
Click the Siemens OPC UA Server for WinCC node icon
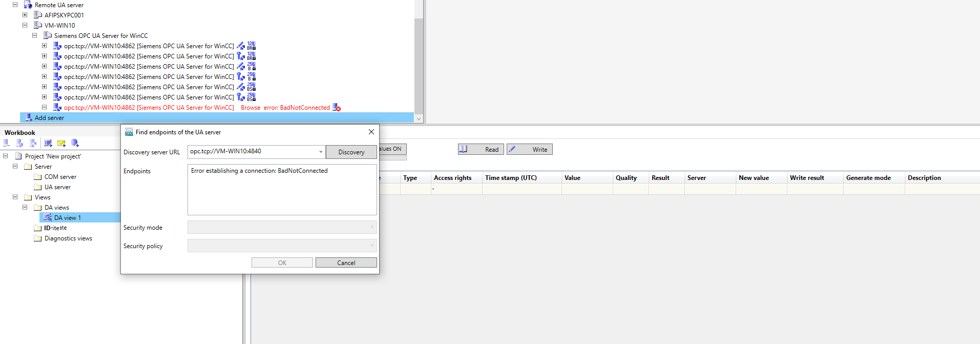(x=48, y=35)
